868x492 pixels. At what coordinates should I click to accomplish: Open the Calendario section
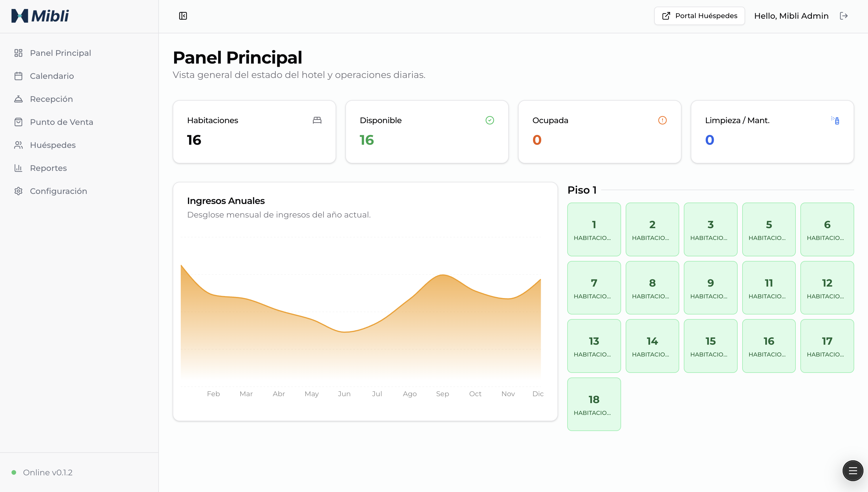click(x=52, y=76)
